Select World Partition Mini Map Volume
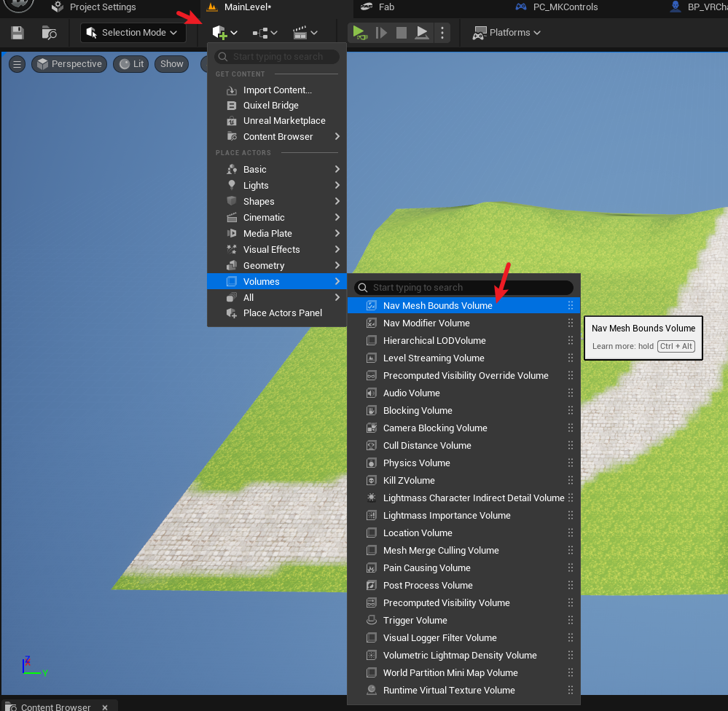728x711 pixels. click(x=463, y=673)
